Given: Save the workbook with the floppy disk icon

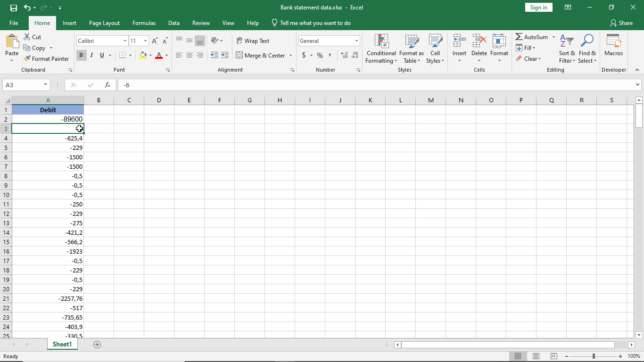Looking at the screenshot, I should coord(14,8).
